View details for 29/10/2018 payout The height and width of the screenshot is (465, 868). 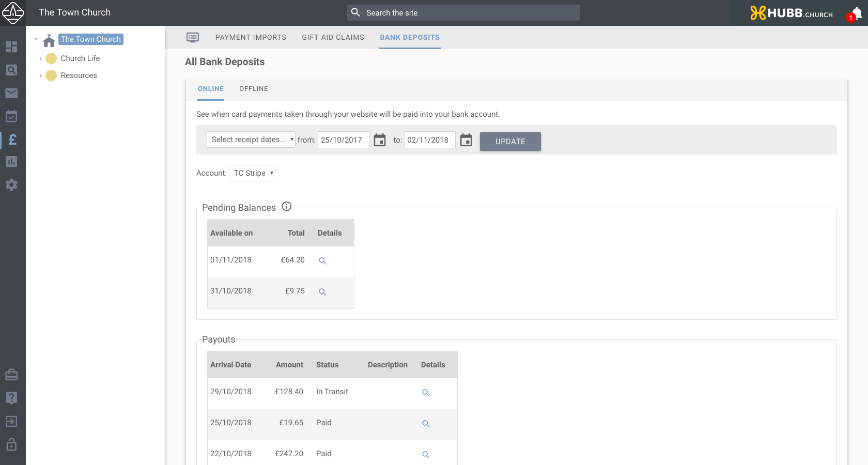pyautogui.click(x=426, y=393)
